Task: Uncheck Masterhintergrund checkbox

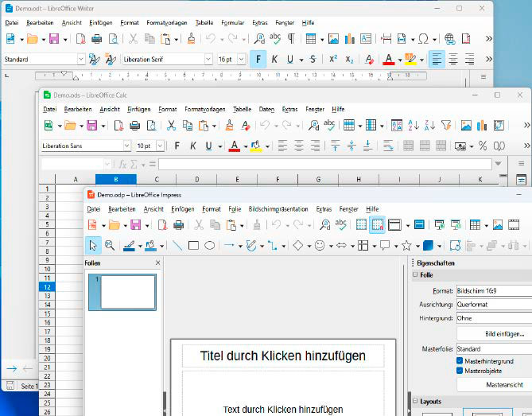Action: 460,360
